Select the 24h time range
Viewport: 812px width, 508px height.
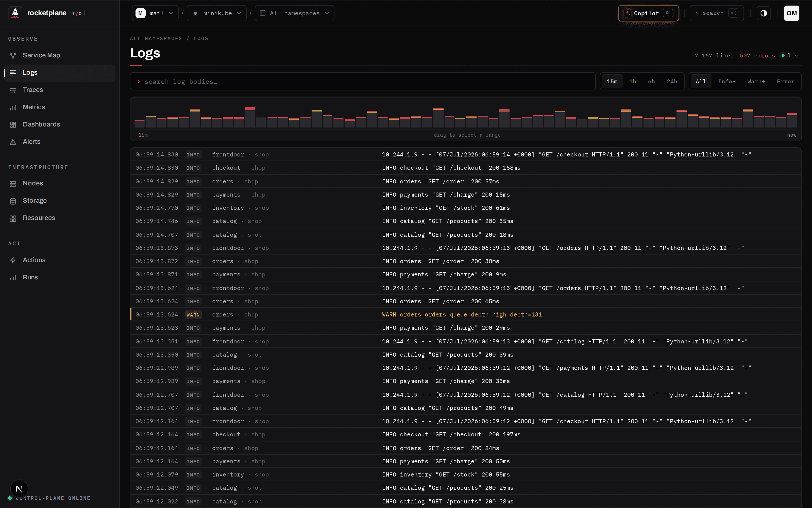[x=672, y=81]
